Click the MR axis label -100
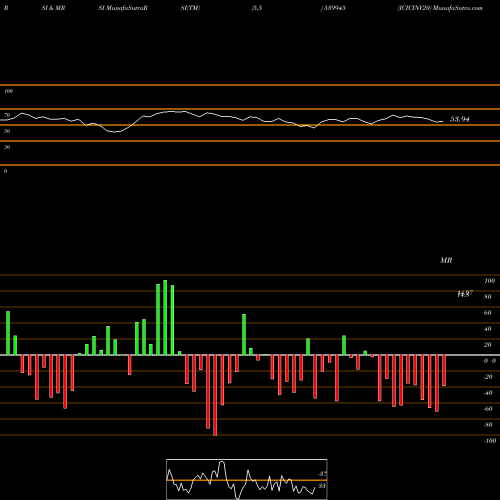The image size is (500, 500). (489, 441)
